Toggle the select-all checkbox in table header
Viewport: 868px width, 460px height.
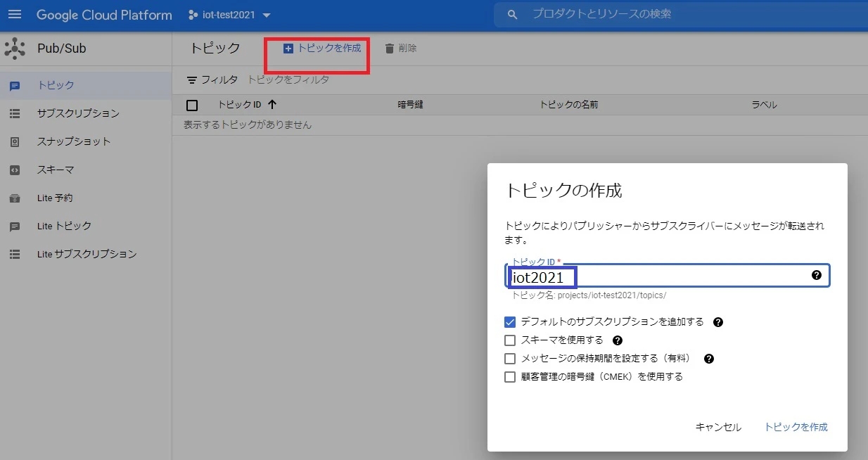[191, 106]
